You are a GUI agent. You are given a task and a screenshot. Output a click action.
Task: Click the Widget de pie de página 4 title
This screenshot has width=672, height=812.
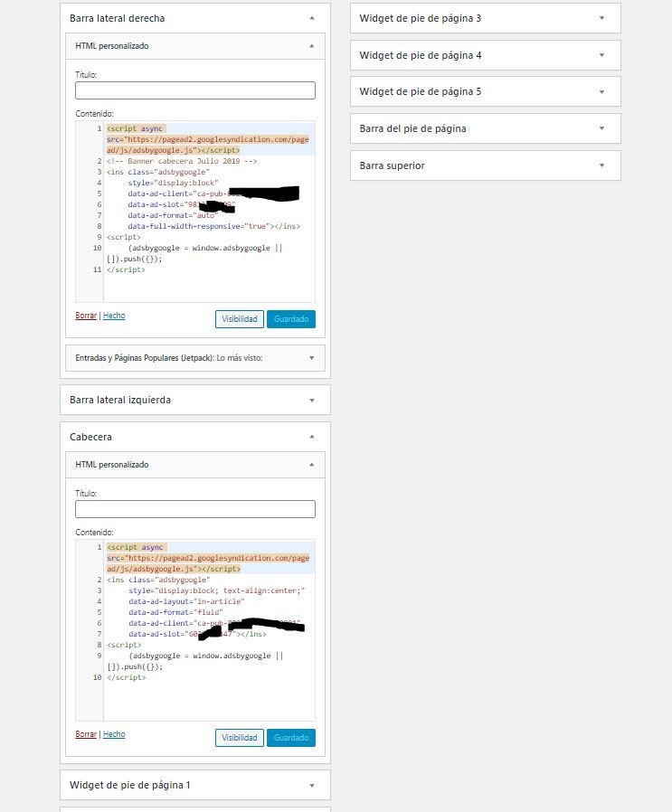tap(421, 55)
